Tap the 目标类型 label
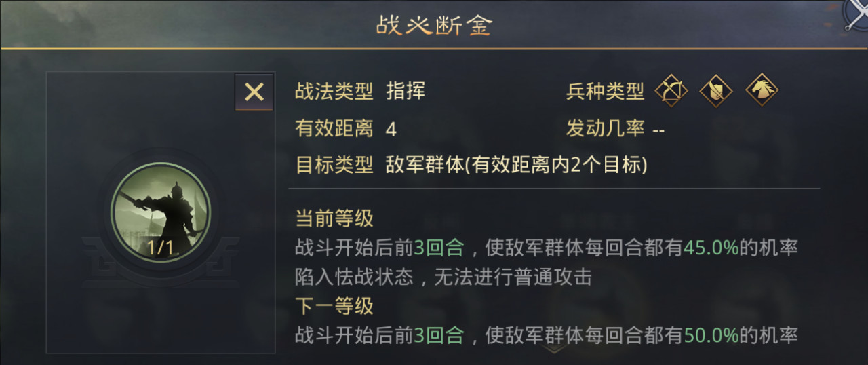This screenshot has height=365, width=868. (334, 164)
